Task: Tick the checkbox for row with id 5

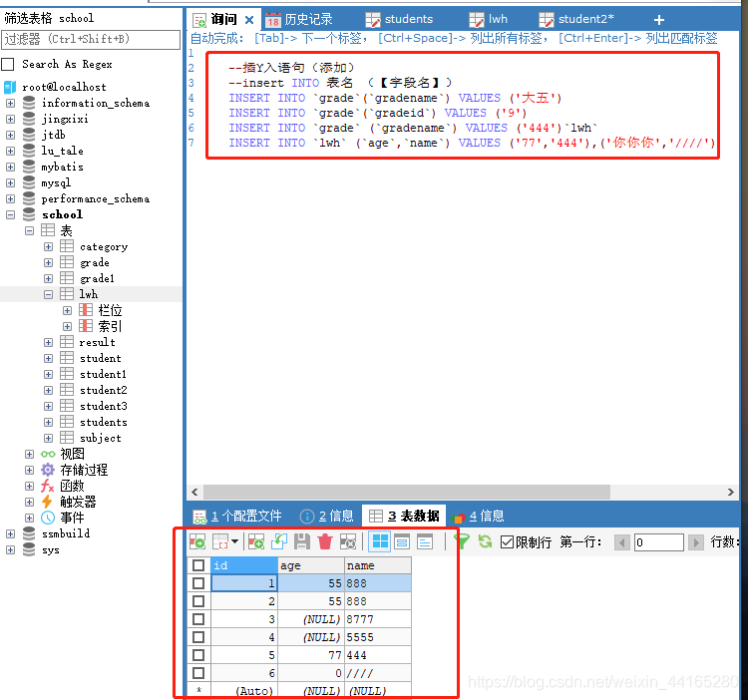Action: click(198, 655)
